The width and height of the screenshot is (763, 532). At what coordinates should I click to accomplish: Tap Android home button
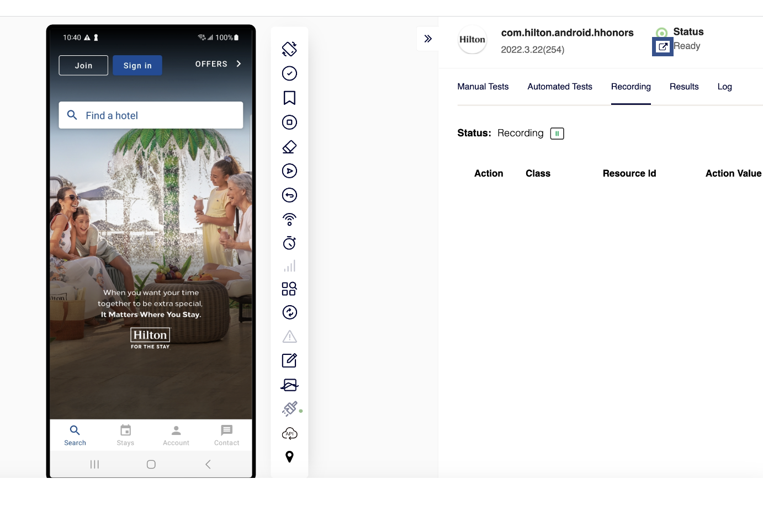(x=151, y=465)
